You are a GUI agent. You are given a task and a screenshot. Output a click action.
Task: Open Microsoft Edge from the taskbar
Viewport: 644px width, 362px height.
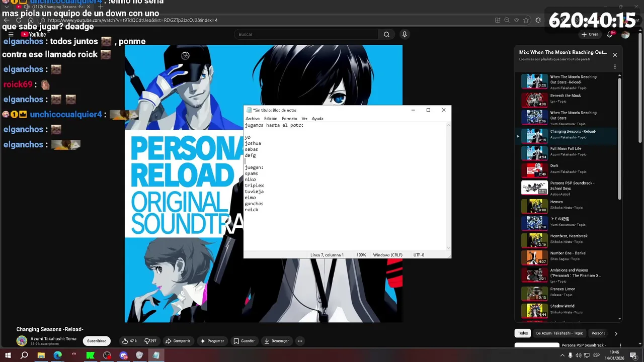click(57, 355)
